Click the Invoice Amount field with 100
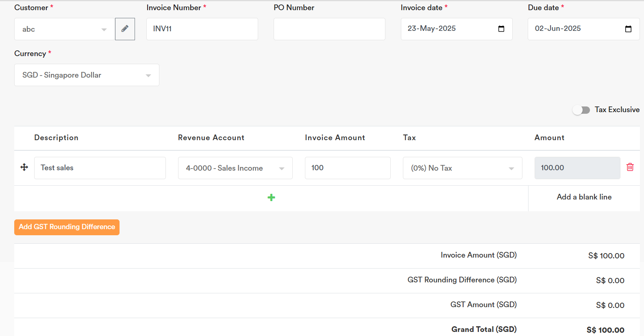 click(347, 168)
